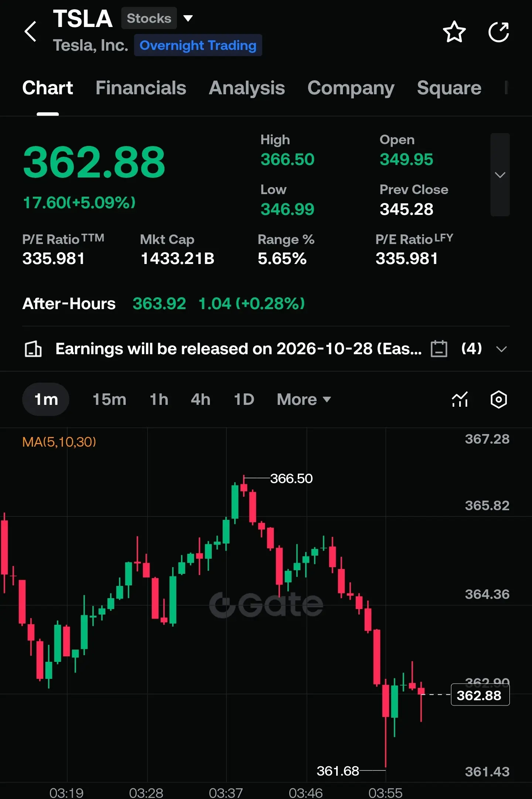Tap the Overnight Trading badge
Viewport: 532px width, 799px height.
pos(198,45)
